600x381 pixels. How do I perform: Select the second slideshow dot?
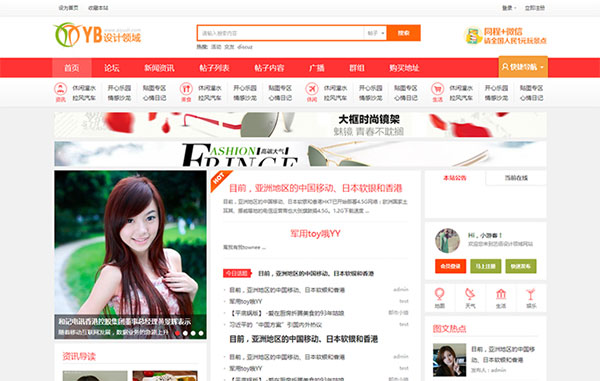tap(185, 333)
